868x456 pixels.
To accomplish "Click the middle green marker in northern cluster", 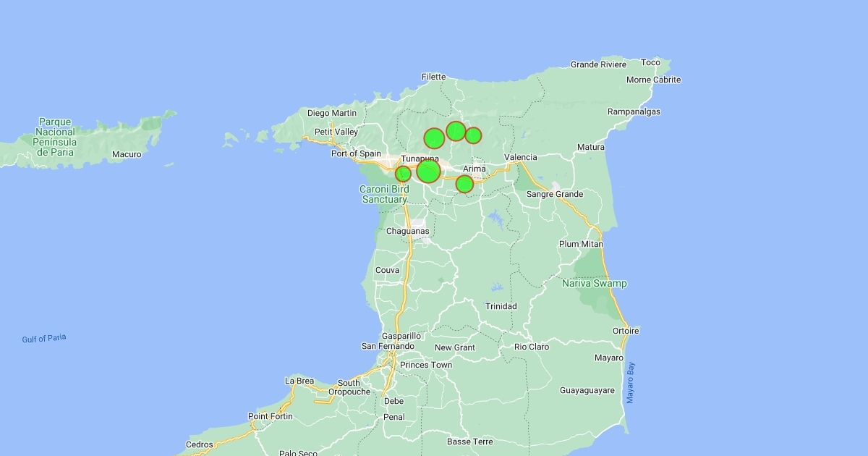I will coord(456,131).
